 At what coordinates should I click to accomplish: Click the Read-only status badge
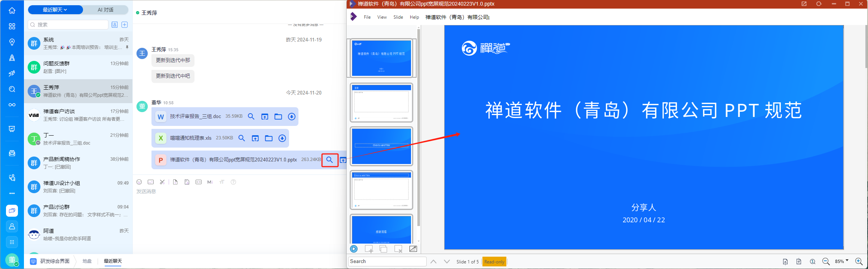(494, 262)
